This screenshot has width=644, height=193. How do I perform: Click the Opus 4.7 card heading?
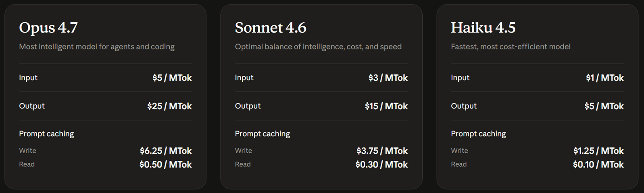tap(48, 27)
